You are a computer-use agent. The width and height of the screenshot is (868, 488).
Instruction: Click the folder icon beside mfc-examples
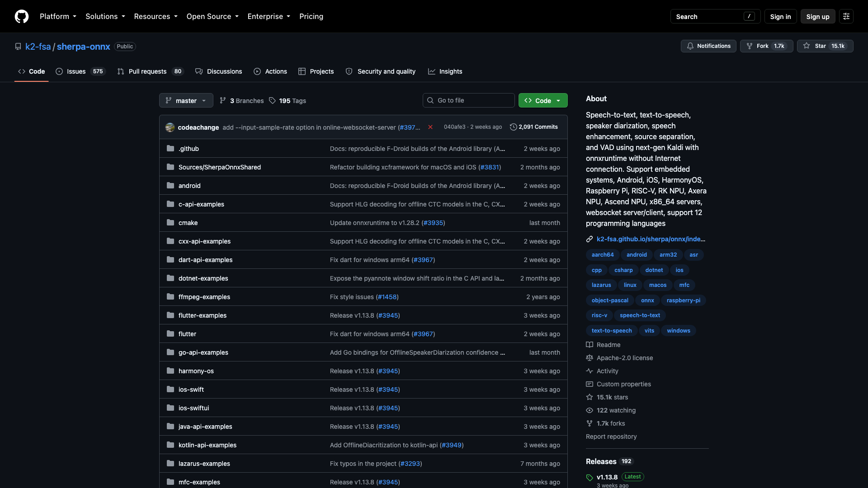[x=170, y=482]
